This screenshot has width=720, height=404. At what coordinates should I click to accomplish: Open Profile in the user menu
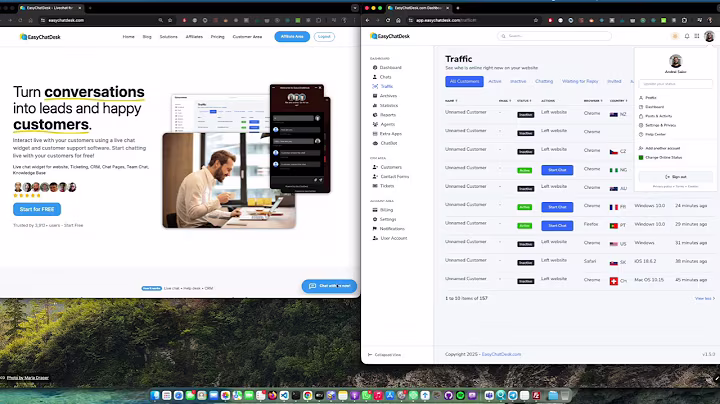coord(647,98)
